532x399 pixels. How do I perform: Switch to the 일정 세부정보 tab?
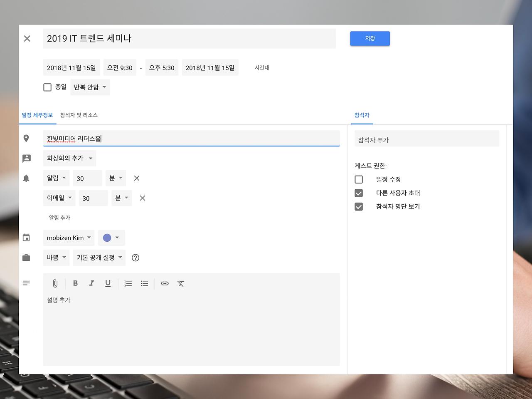37,115
